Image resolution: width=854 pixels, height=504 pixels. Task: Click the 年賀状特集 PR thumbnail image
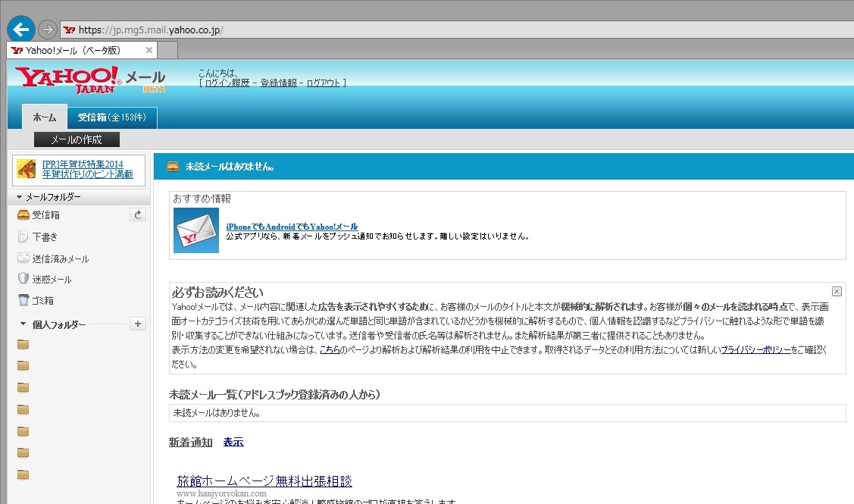tap(26, 169)
